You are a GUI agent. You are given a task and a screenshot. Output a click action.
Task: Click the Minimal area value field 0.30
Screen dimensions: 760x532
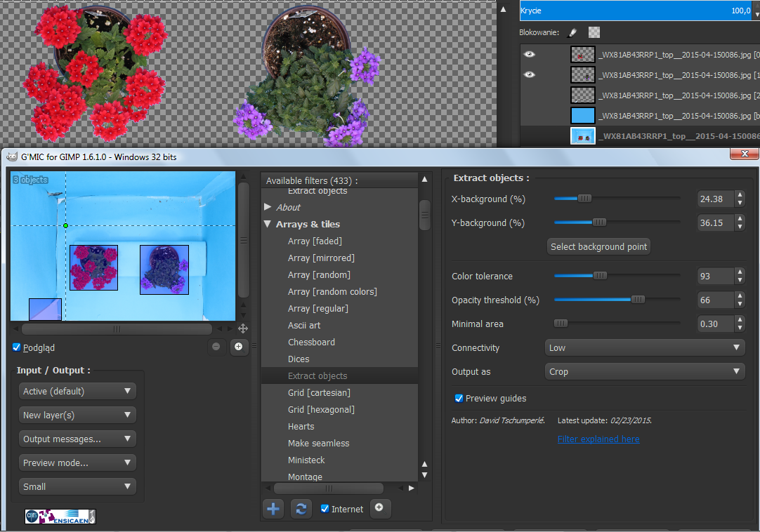click(716, 324)
